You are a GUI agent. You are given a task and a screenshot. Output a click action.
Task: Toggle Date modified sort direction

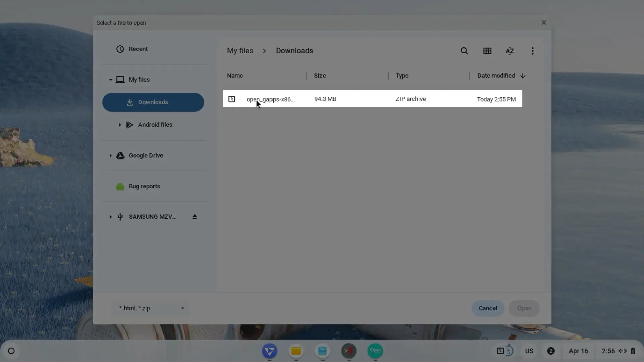[523, 75]
